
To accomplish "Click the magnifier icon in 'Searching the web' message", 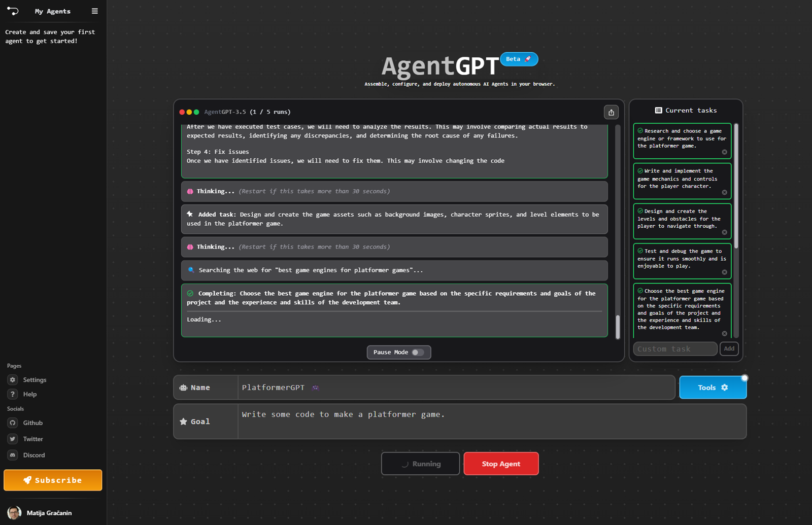I will 191,270.
